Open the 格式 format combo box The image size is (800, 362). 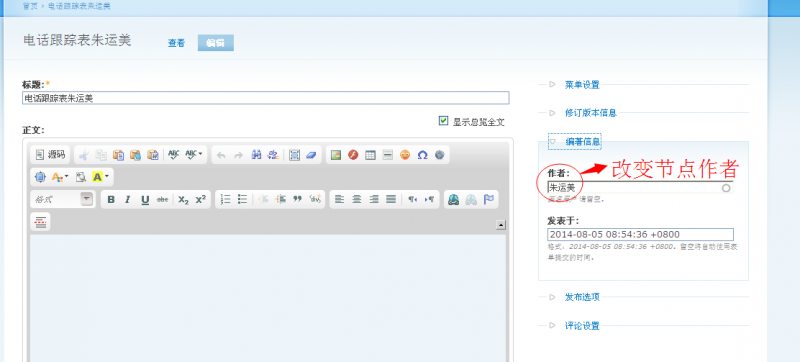click(63, 199)
